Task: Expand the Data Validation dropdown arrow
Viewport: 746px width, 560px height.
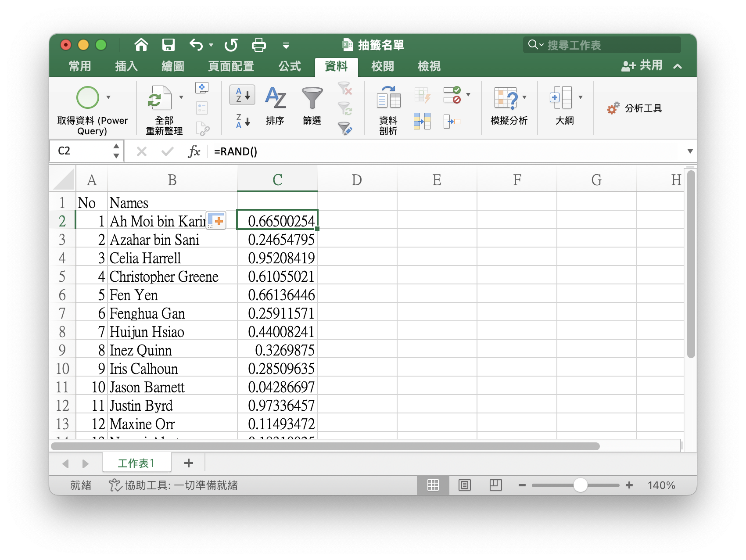Action: pyautogui.click(x=468, y=95)
